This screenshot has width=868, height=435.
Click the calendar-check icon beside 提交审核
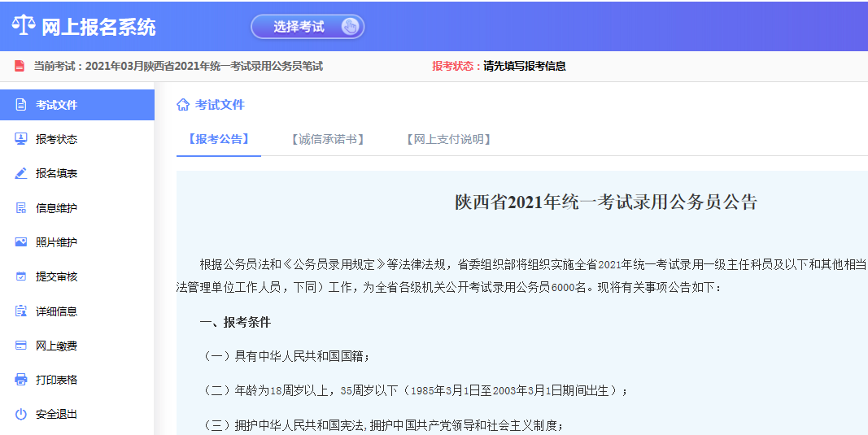click(x=21, y=276)
